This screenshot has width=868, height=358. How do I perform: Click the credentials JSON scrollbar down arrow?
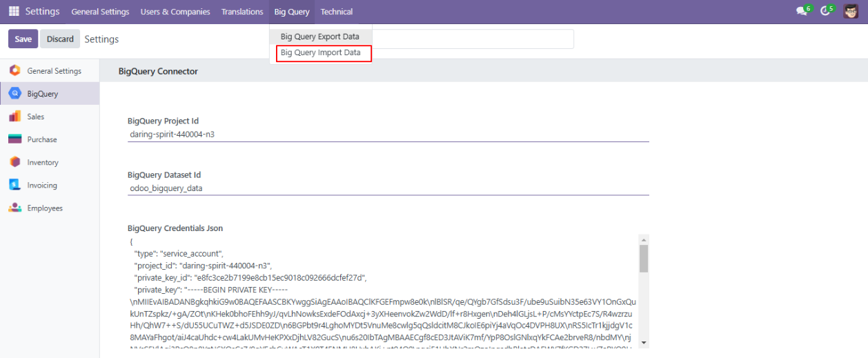644,342
